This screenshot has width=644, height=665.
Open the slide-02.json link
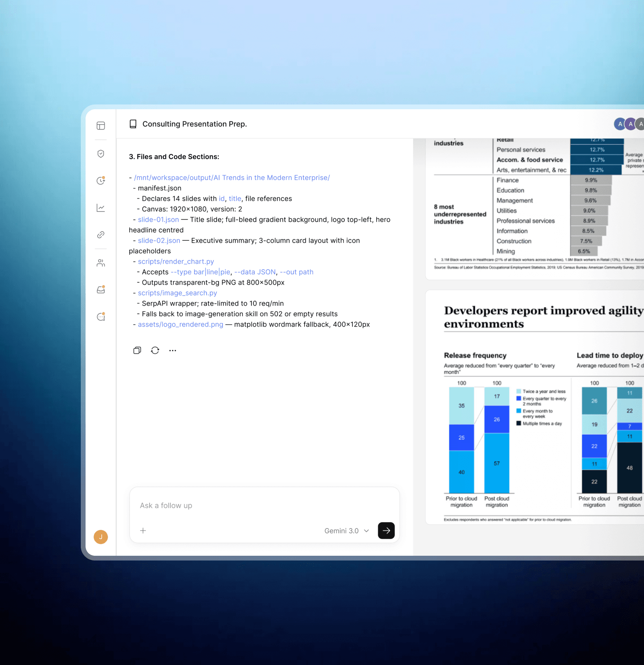coord(159,241)
